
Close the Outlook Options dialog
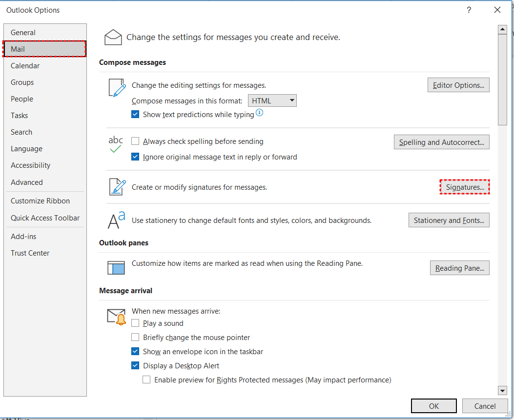tap(497, 10)
